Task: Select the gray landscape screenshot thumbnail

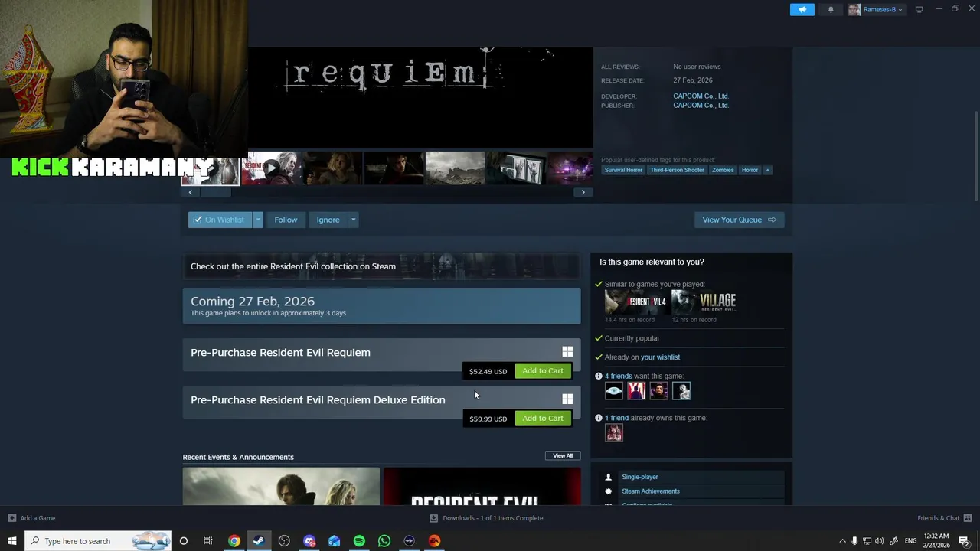Action: pyautogui.click(x=455, y=168)
